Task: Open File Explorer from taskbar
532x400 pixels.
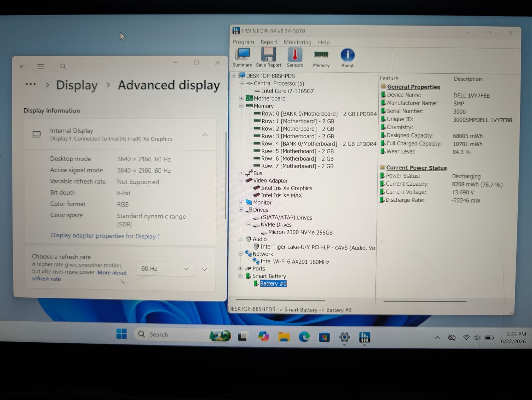Action: click(284, 337)
